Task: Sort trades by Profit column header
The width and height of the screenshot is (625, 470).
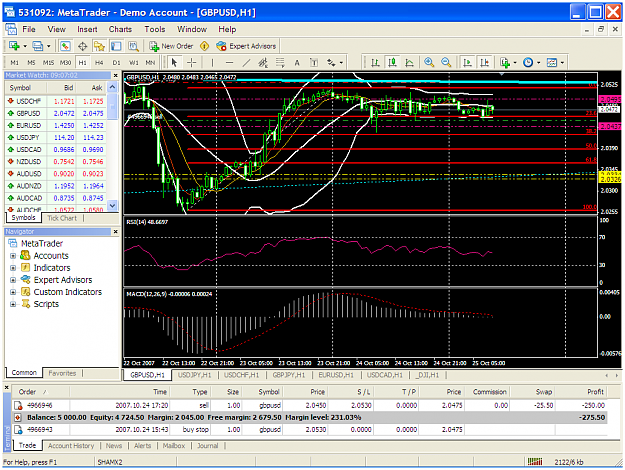Action: tap(581, 392)
